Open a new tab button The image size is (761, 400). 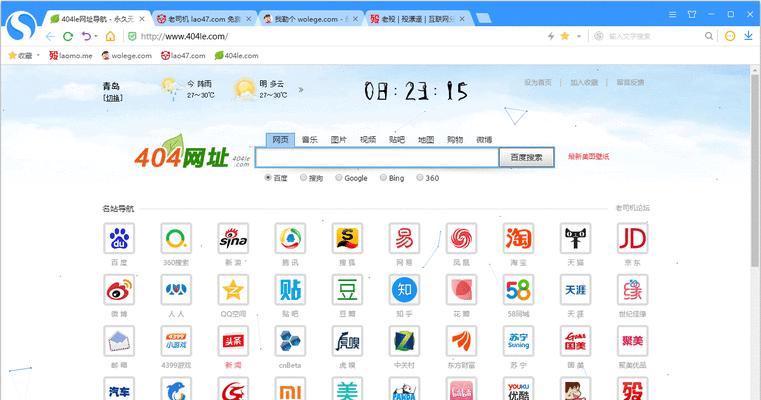484,18
